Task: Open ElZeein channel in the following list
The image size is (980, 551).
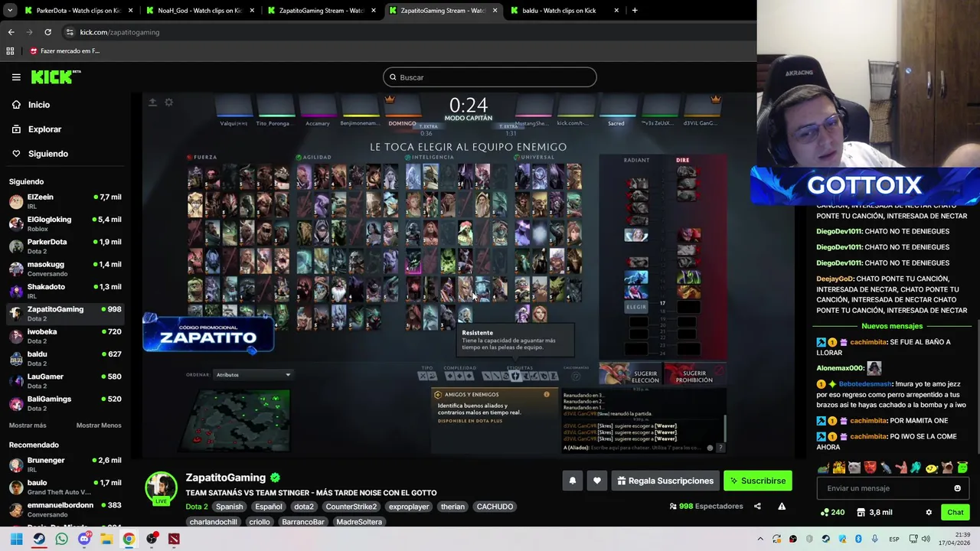Action: (x=65, y=201)
